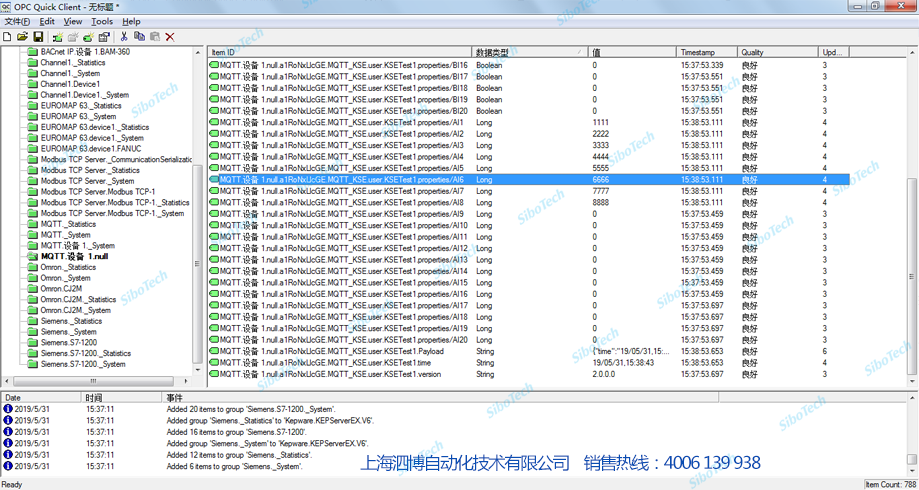Select BACnet IP.设备 1.BAM-360 group
919x490 pixels.
pyautogui.click(x=86, y=52)
